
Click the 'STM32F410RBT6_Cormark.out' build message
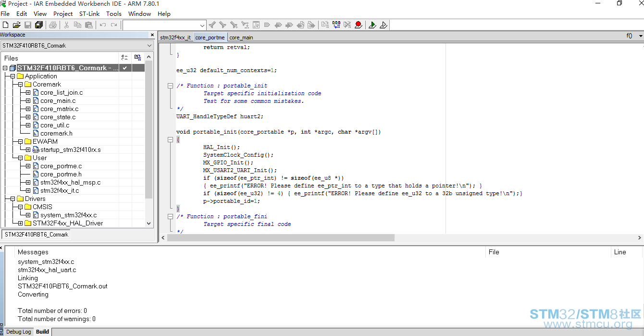[62, 286]
